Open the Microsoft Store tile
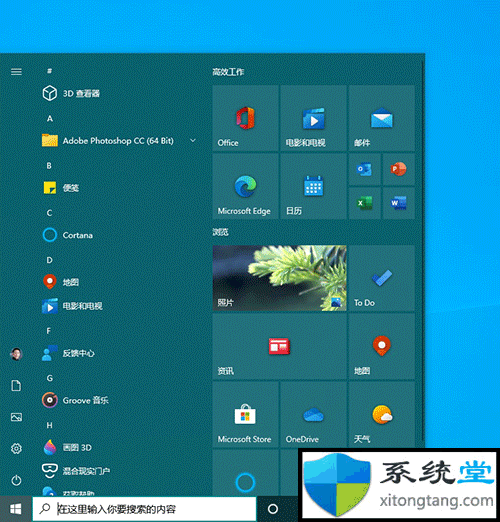The image size is (500, 522). 245,415
